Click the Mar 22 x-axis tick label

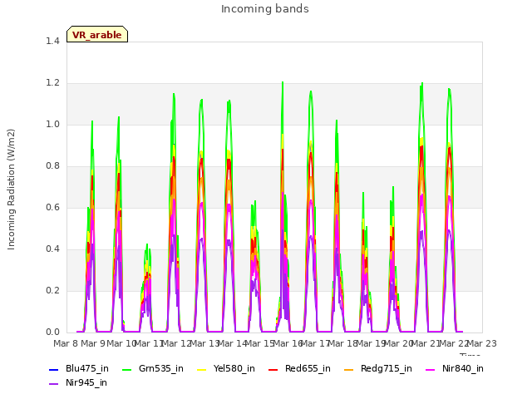tap(454, 343)
